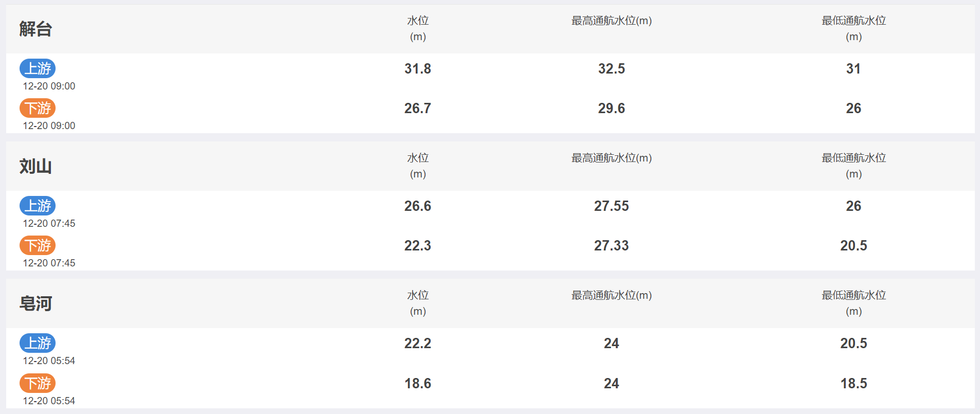Click 刘山 downstream highest level 27.33
Screen dimensions: 980x414
612,245
